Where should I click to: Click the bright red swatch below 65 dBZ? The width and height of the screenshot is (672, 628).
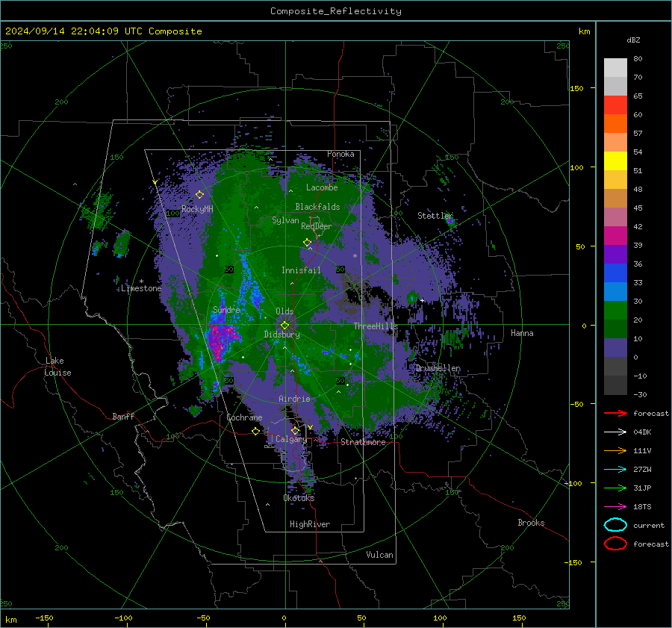pos(615,105)
